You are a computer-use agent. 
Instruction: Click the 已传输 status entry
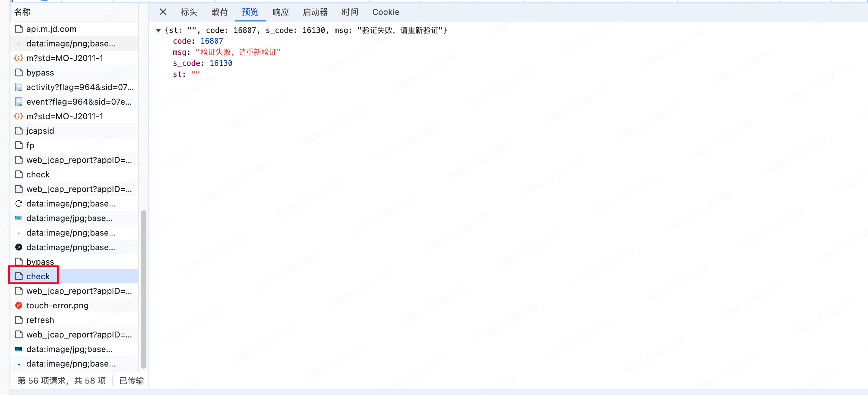131,381
